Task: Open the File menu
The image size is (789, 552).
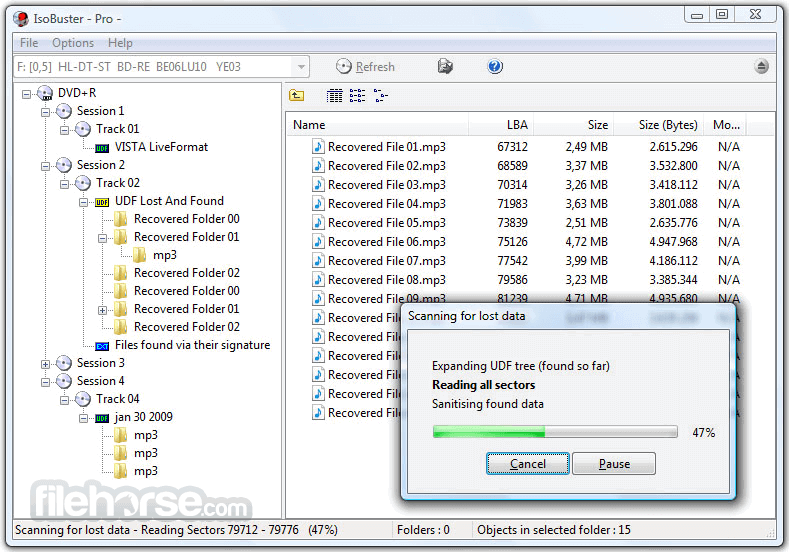Action: pyautogui.click(x=29, y=43)
